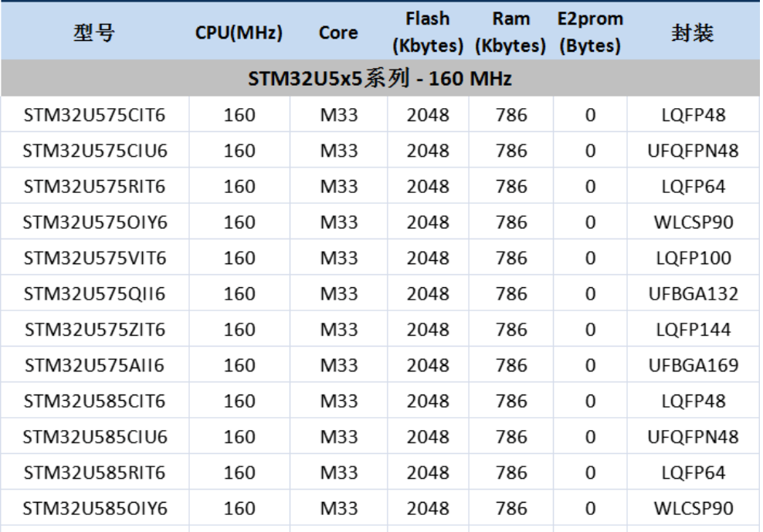Select the M33 core cell for STM32U575ZIT6
This screenshot has height=532, width=763.
pos(339,330)
